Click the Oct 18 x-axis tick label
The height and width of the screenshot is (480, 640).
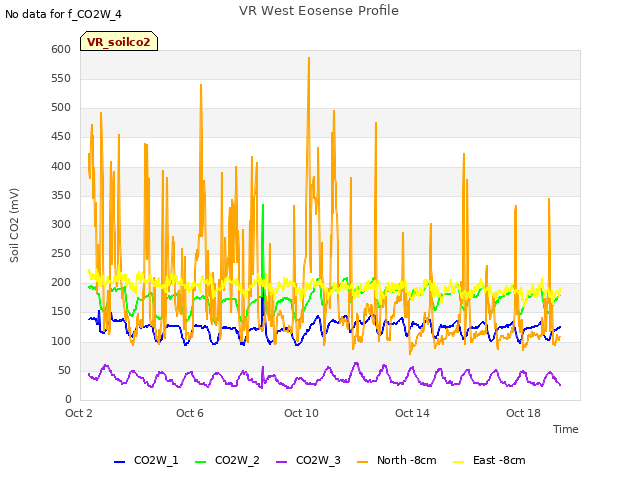coord(523,413)
